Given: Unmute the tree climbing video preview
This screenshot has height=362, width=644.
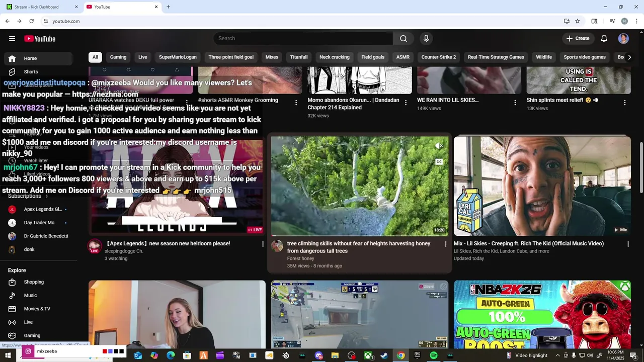Looking at the screenshot, I should point(439,146).
